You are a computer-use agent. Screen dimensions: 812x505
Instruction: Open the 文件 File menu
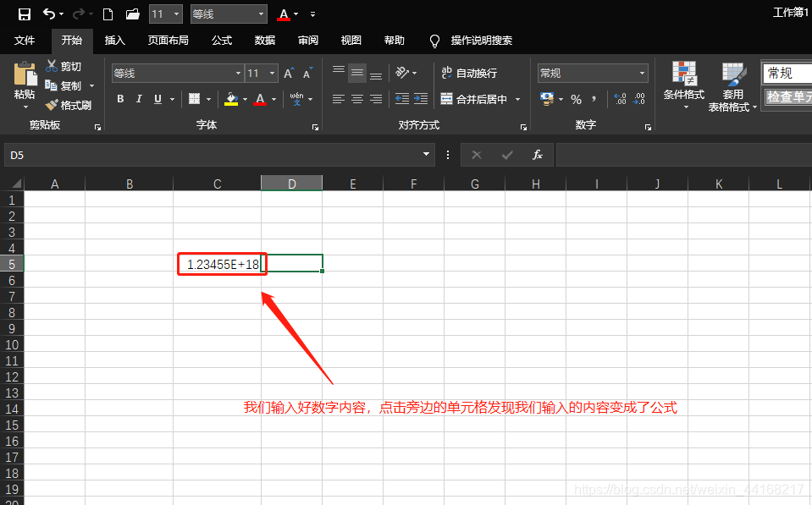pyautogui.click(x=25, y=41)
